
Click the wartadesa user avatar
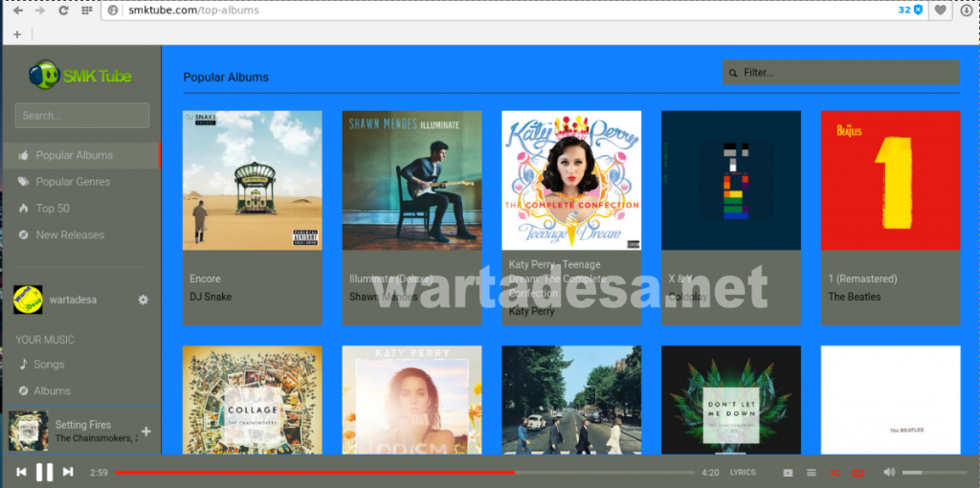click(x=28, y=299)
